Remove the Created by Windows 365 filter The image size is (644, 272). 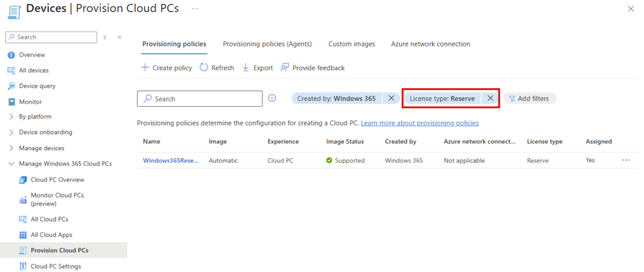391,99
